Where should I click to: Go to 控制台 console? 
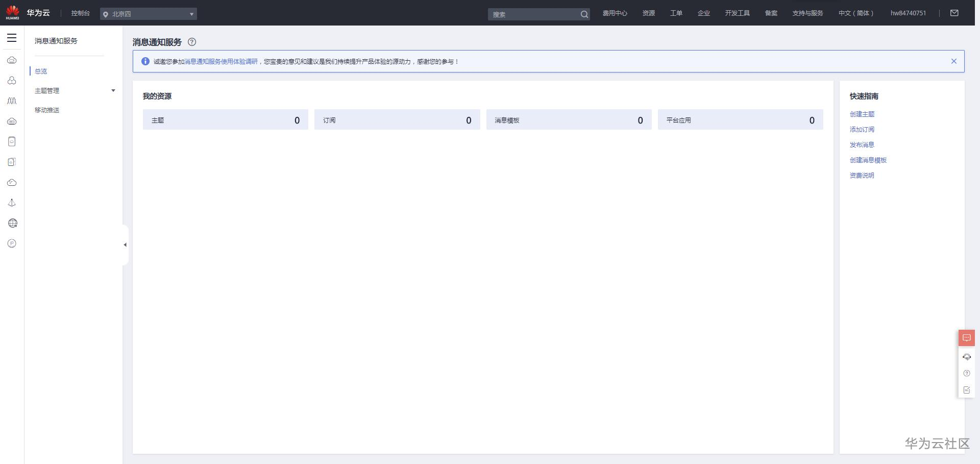pyautogui.click(x=80, y=13)
